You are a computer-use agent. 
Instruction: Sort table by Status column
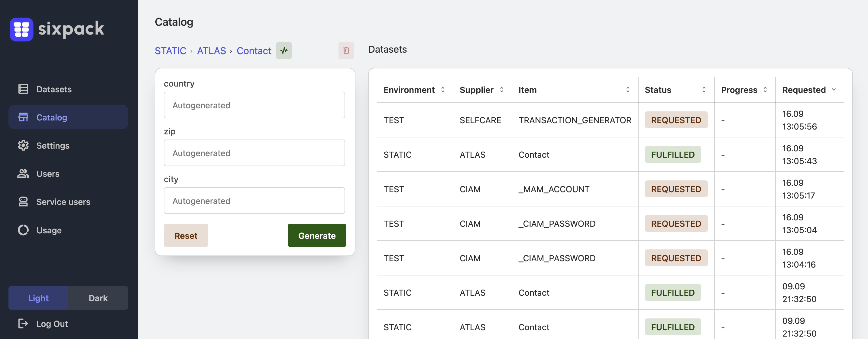[x=704, y=90]
